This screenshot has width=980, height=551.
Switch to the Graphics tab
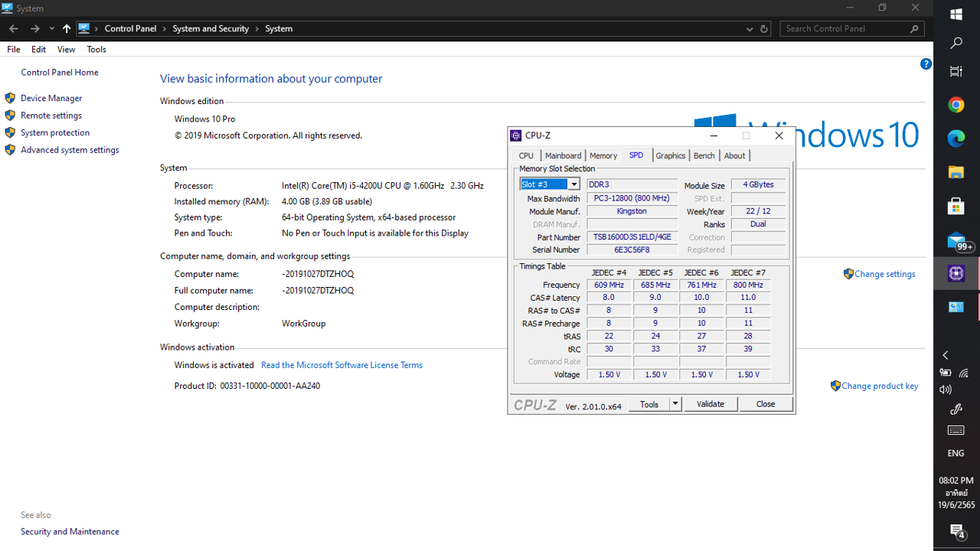tap(671, 155)
